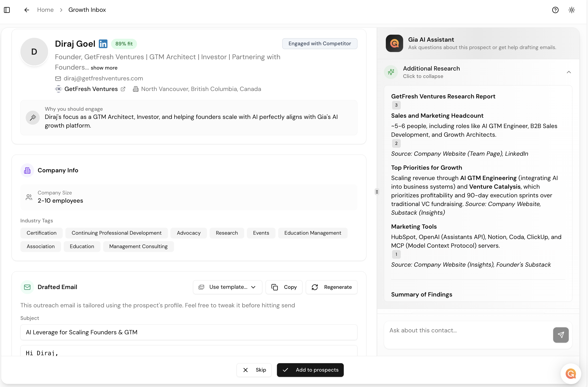
Task: Regenerate the drafted email
Action: click(x=332, y=287)
